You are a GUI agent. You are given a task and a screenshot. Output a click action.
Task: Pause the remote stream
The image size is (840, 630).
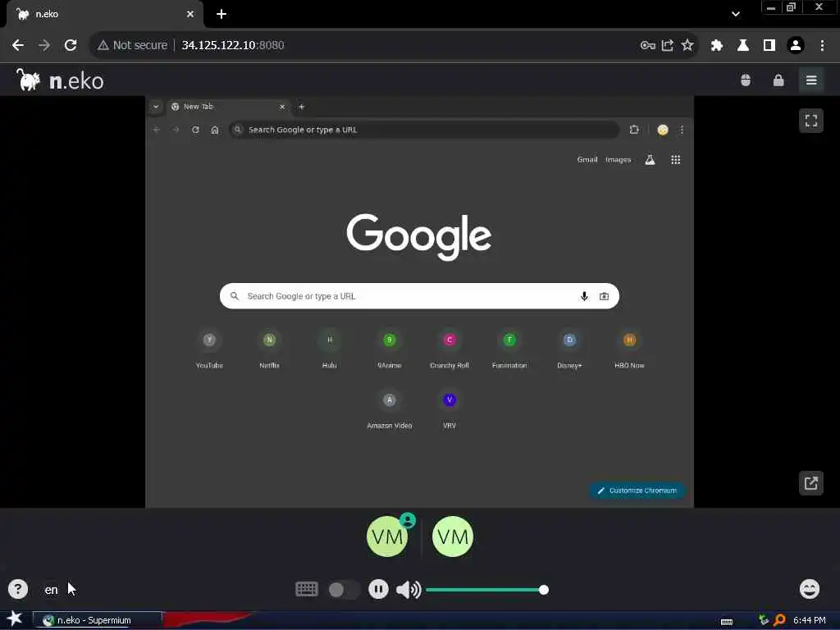pos(378,589)
